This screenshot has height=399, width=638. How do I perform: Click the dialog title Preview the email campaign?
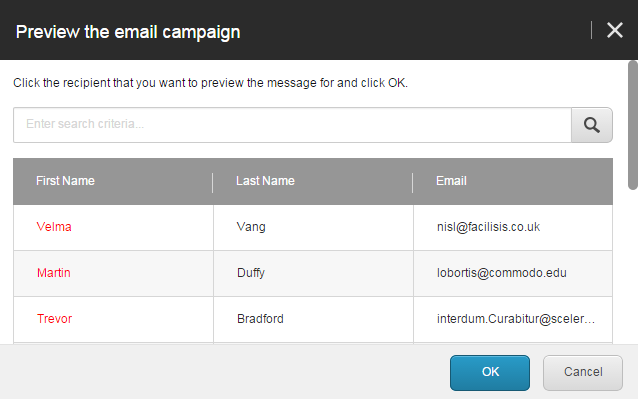[128, 32]
